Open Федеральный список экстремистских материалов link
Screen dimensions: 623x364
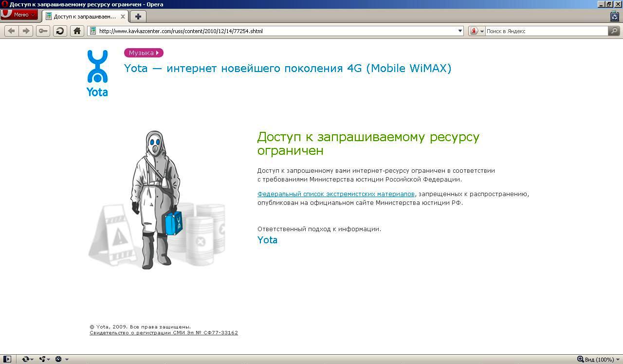point(336,194)
